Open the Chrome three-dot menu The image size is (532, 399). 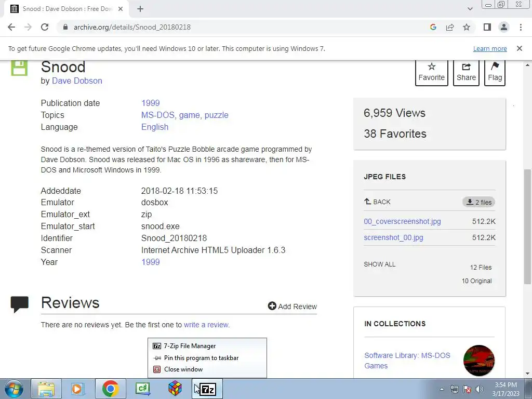click(521, 27)
